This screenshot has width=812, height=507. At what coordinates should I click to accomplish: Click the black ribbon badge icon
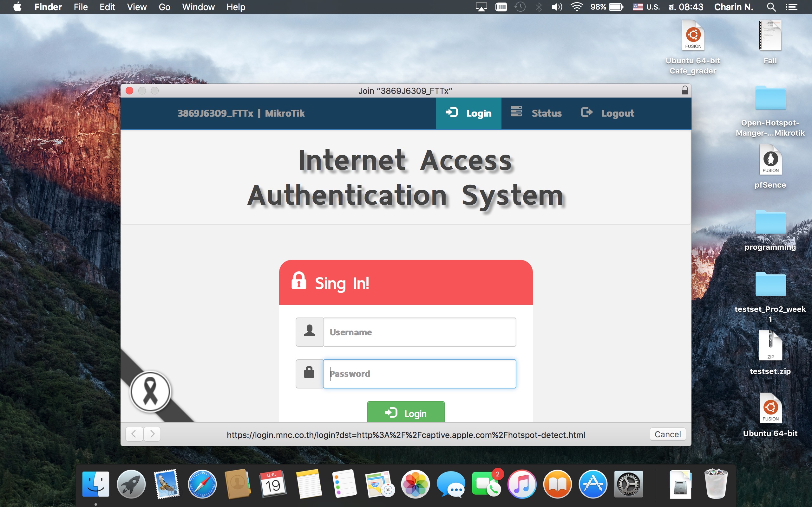tap(150, 391)
